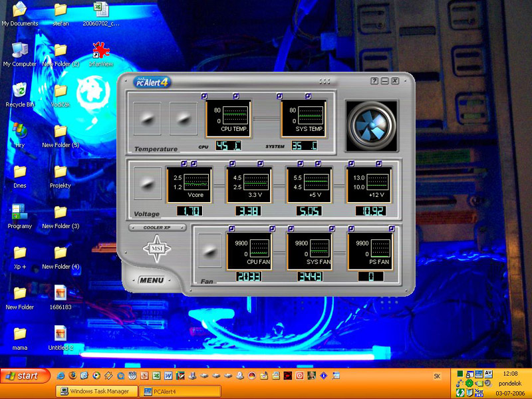
Task: Select the Xp + folder
Action: pos(20,257)
